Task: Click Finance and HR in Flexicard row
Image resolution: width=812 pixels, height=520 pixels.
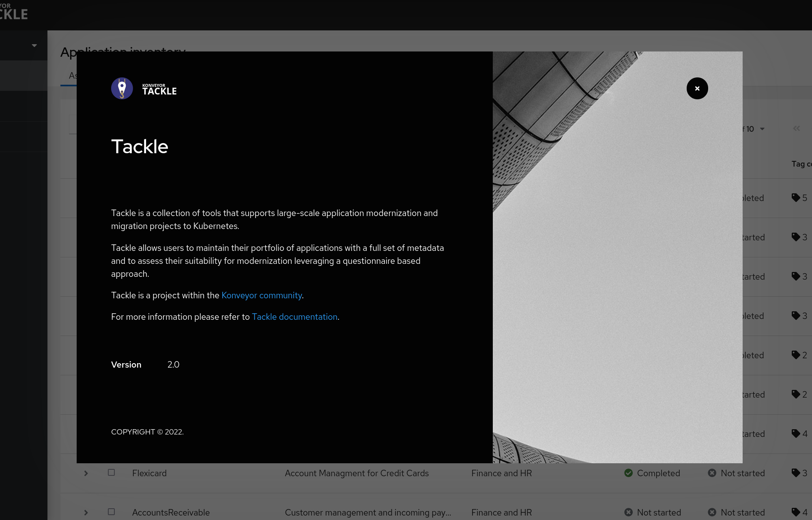Action: pyautogui.click(x=501, y=473)
